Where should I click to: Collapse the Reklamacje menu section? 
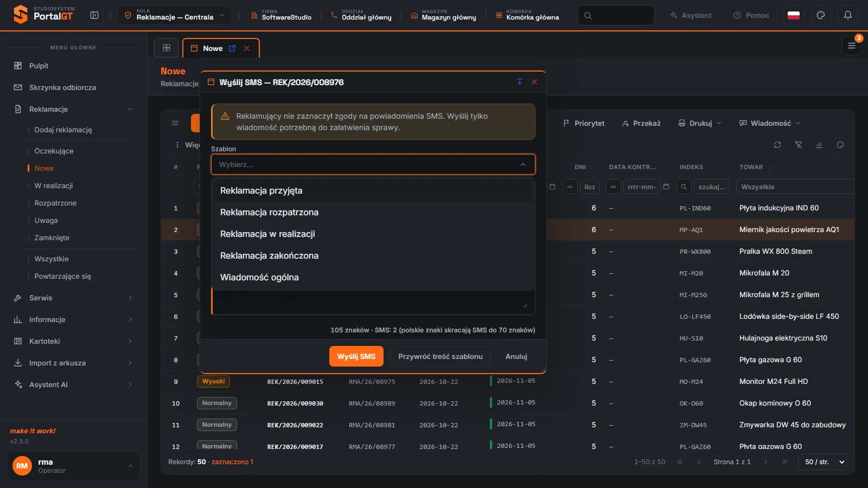tap(73, 109)
